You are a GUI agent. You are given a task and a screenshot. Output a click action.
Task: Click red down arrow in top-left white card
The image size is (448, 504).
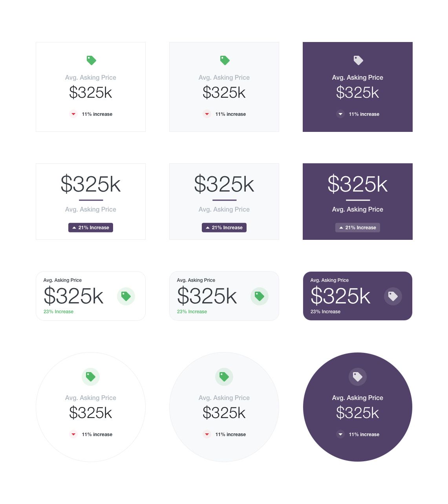73,114
